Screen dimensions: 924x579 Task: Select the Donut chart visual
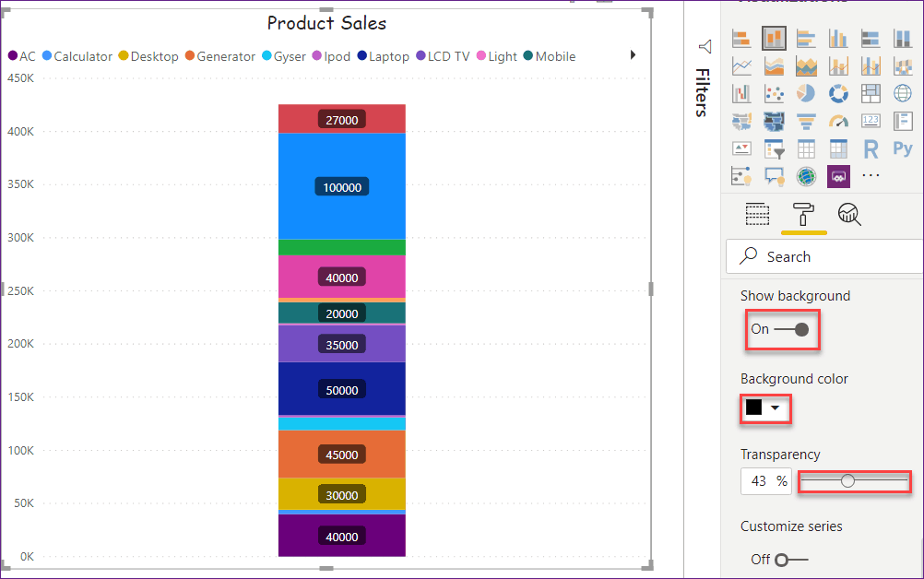click(838, 93)
